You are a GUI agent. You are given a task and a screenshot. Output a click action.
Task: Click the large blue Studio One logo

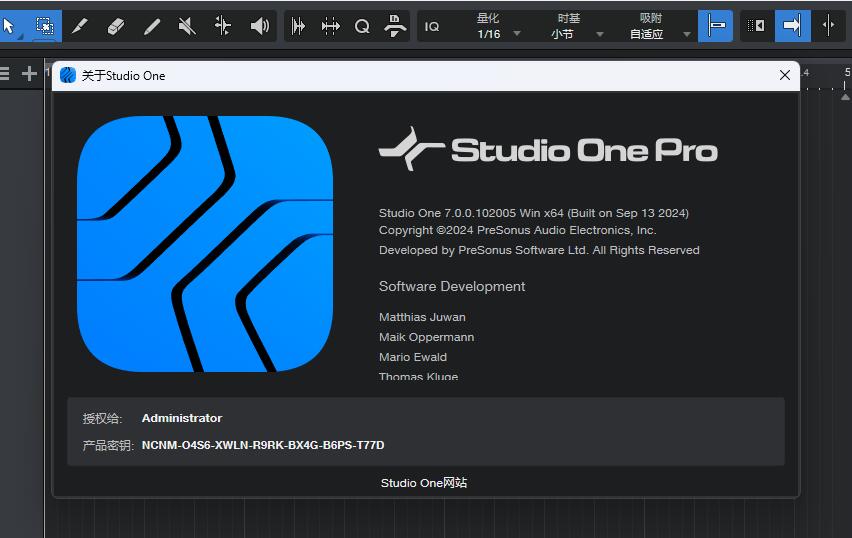point(205,244)
